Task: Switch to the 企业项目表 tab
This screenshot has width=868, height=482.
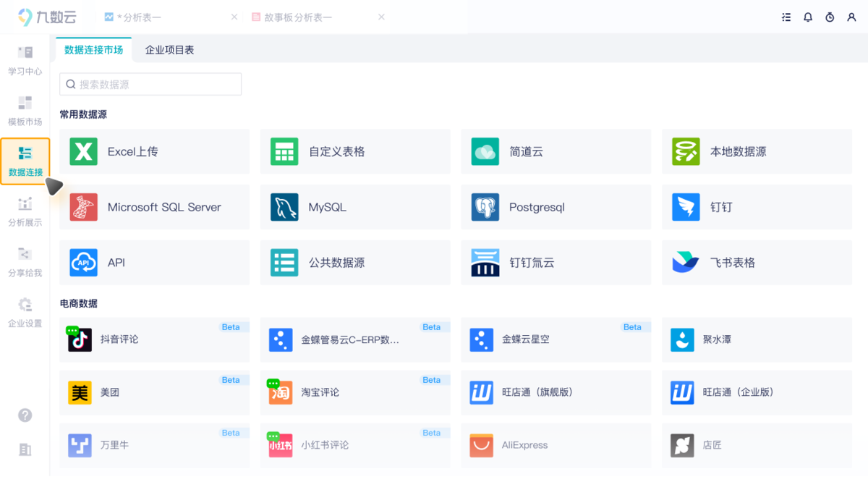Action: coord(169,50)
